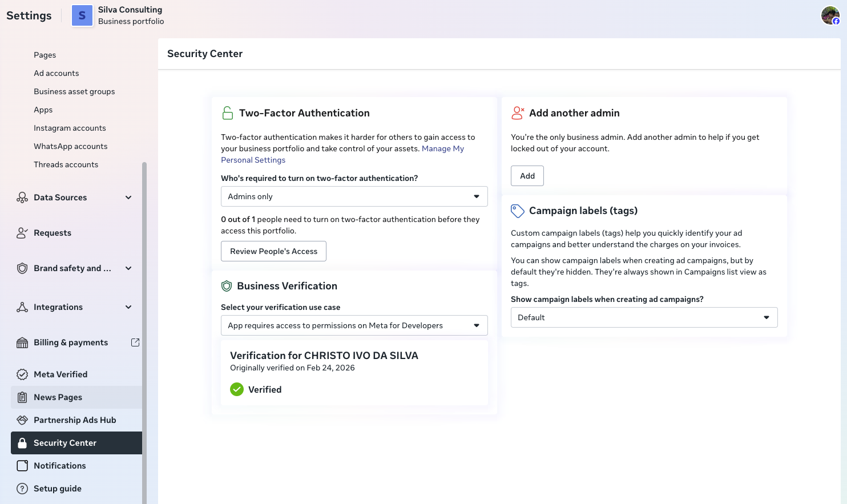The width and height of the screenshot is (847, 504).
Task: Open the Admins only two-factor dropdown
Action: click(354, 196)
